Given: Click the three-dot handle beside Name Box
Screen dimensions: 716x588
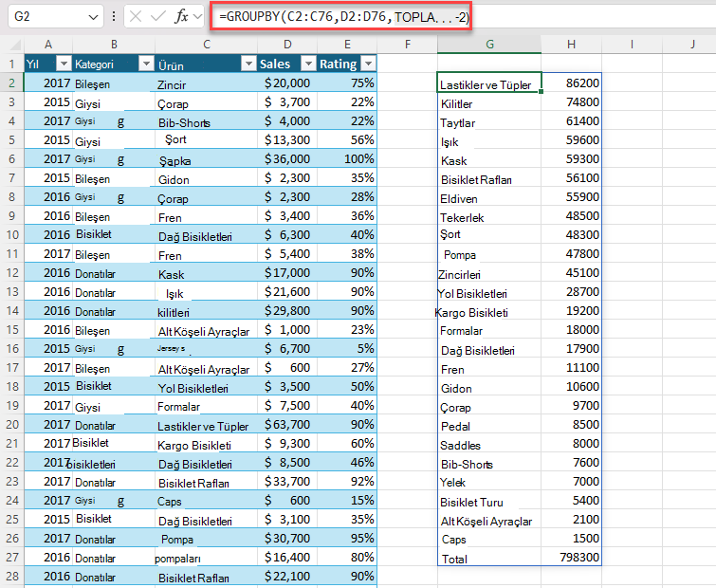Looking at the screenshot, I should [114, 16].
